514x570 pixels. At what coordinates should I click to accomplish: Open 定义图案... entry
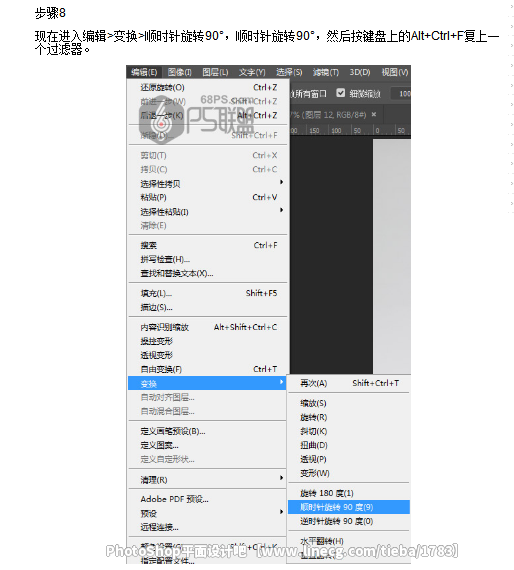tap(208, 445)
